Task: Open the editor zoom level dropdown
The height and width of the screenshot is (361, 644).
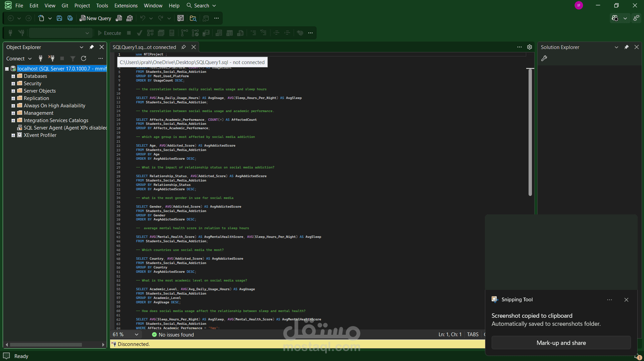Action: tap(137, 334)
